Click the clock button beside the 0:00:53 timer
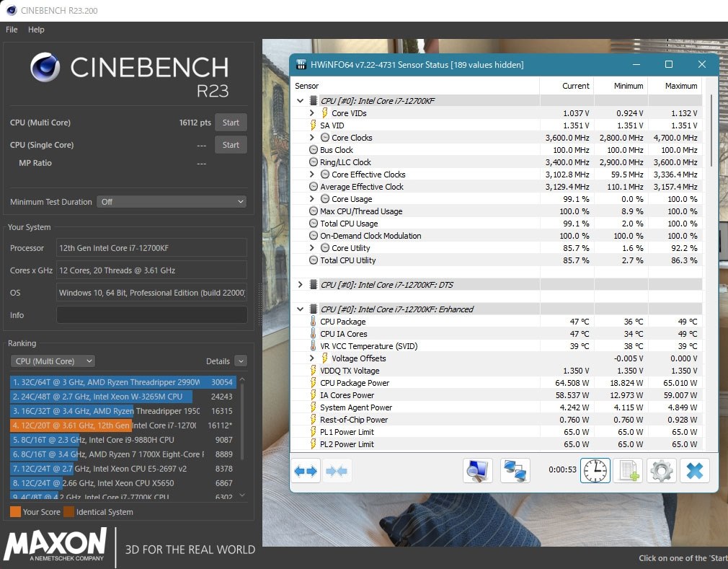The width and height of the screenshot is (728, 569). pyautogui.click(x=595, y=471)
